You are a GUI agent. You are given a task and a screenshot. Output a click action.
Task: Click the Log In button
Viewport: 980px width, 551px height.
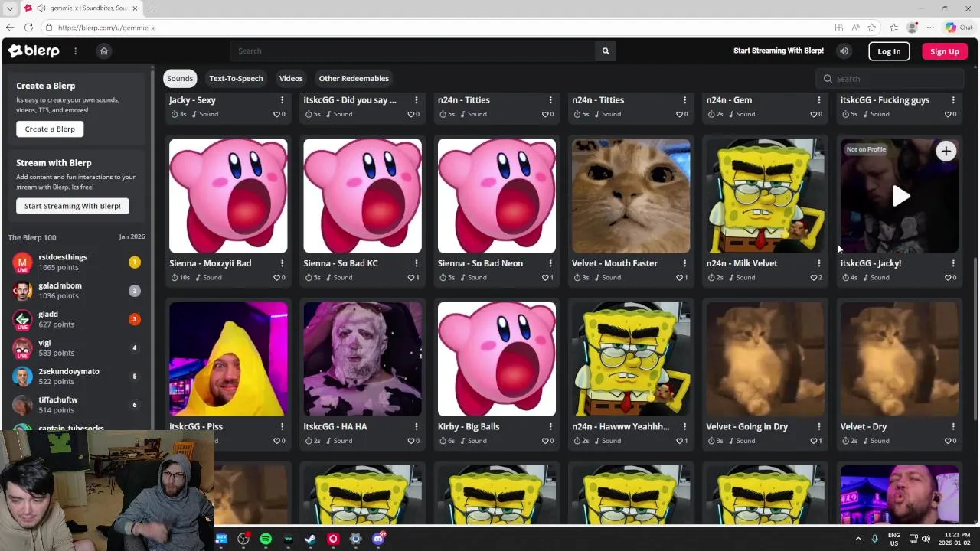(889, 51)
